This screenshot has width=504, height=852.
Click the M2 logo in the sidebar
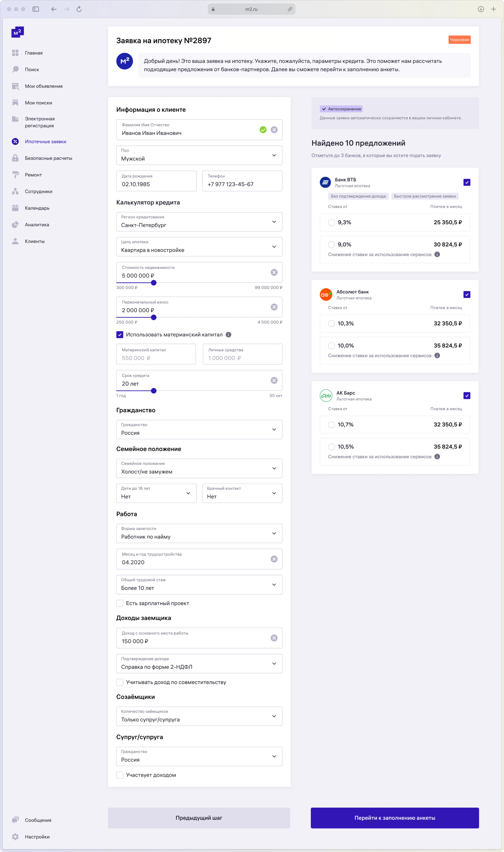(x=18, y=32)
